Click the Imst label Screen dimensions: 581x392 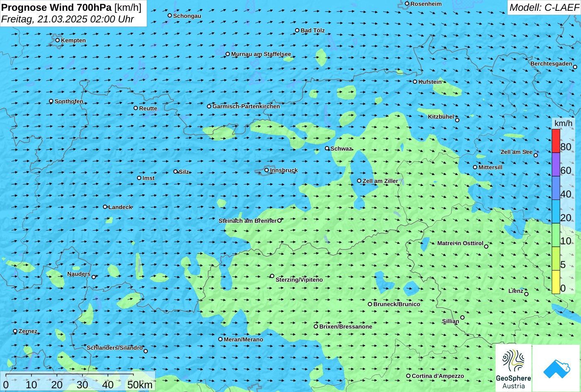coord(149,178)
